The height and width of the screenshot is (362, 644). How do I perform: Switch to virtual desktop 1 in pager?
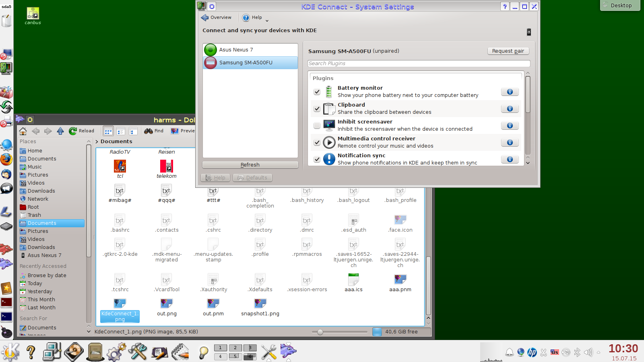(x=220, y=348)
